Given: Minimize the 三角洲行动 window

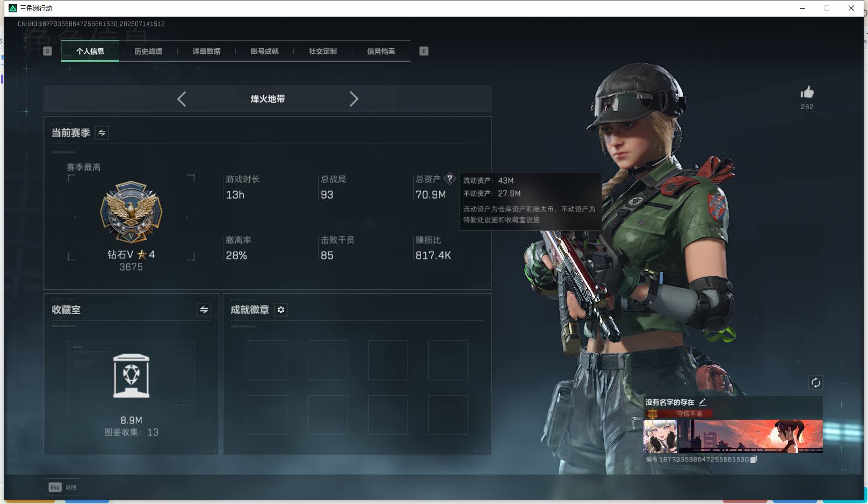Looking at the screenshot, I should click(x=802, y=8).
